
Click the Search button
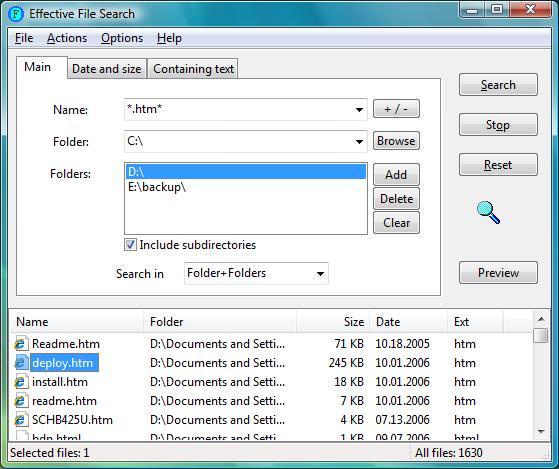click(498, 85)
